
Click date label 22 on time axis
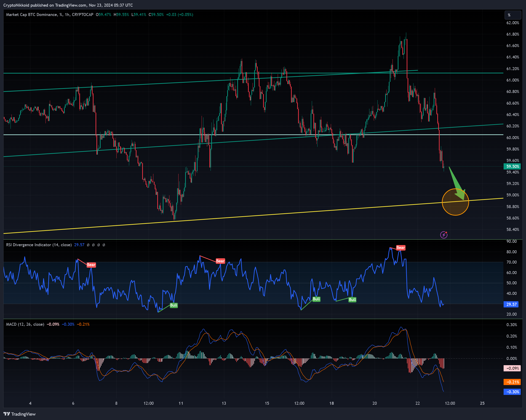coord(418,403)
